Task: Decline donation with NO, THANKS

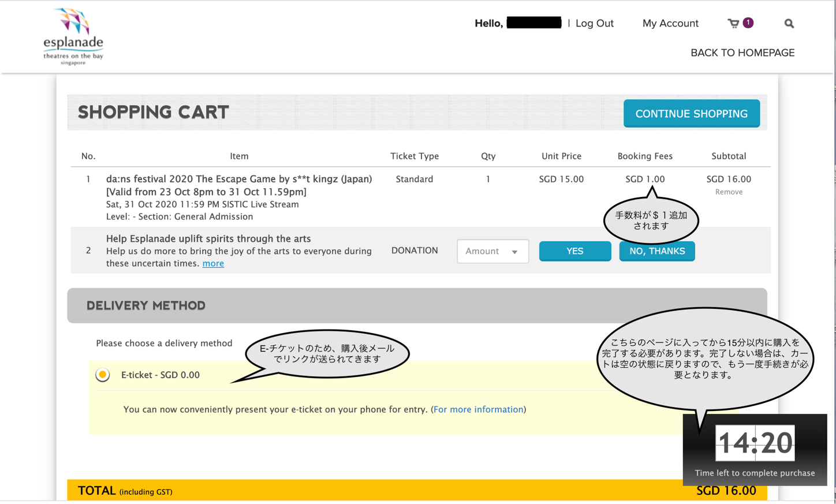Action: pyautogui.click(x=657, y=251)
